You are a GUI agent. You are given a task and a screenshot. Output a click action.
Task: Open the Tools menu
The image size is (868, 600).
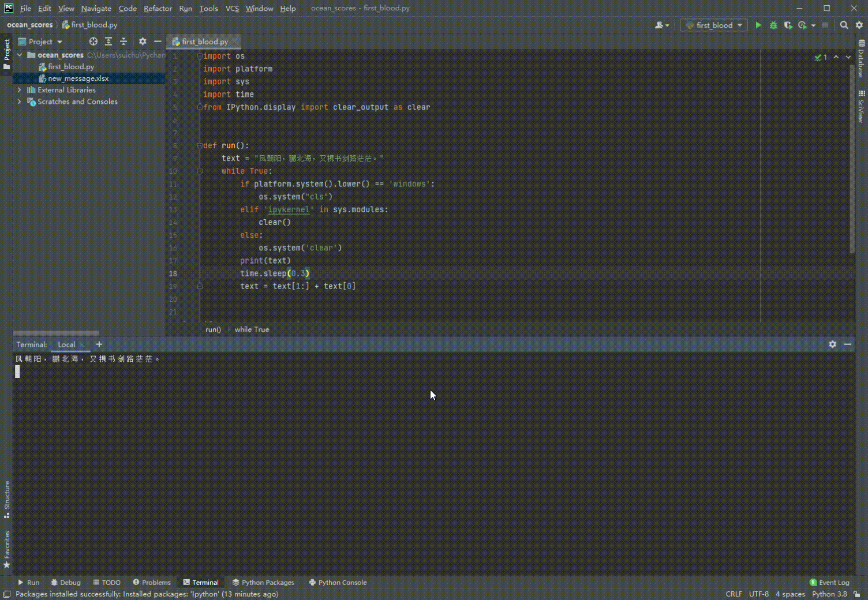pyautogui.click(x=208, y=8)
